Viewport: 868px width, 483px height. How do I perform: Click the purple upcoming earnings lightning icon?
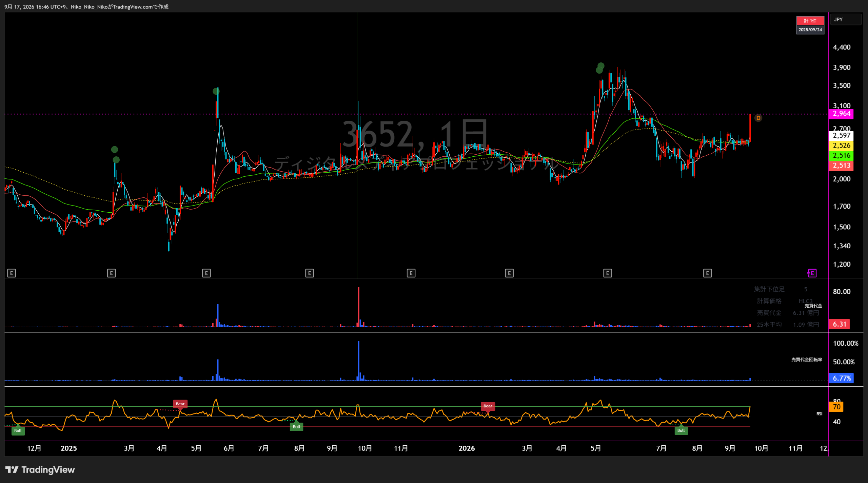point(812,273)
